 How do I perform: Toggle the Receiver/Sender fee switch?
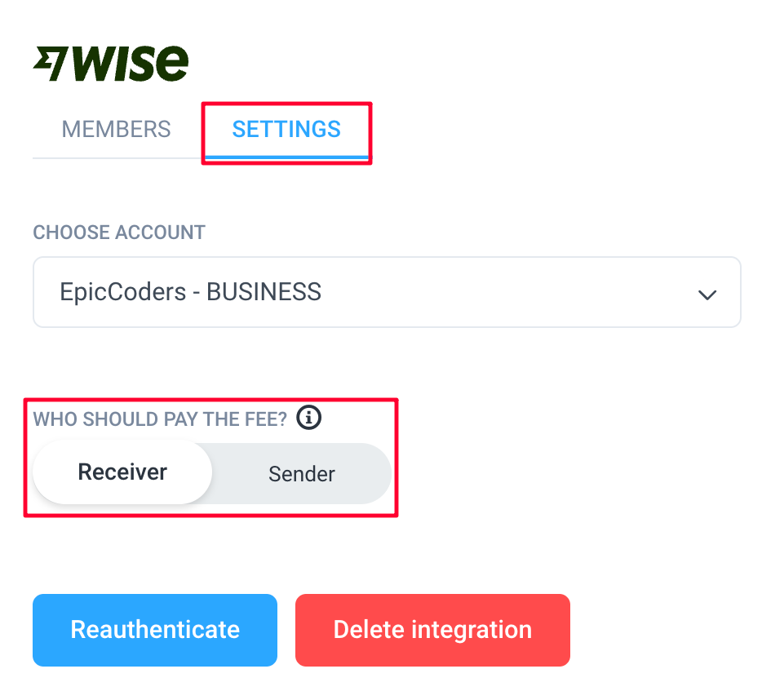(x=212, y=472)
